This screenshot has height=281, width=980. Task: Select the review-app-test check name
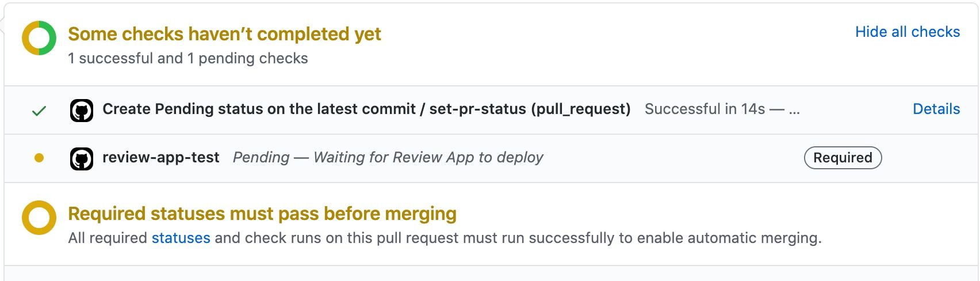(161, 157)
